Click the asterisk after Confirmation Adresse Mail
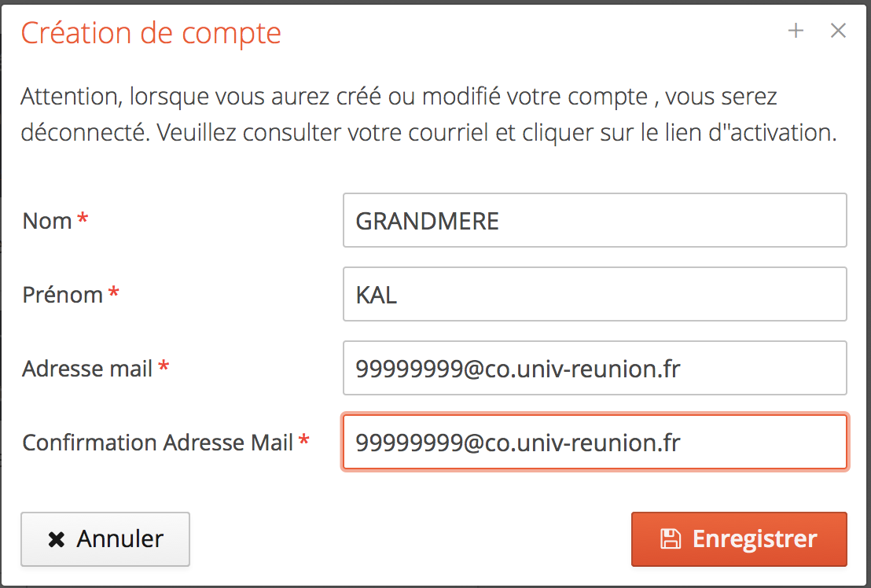This screenshot has height=588, width=871. tap(304, 439)
